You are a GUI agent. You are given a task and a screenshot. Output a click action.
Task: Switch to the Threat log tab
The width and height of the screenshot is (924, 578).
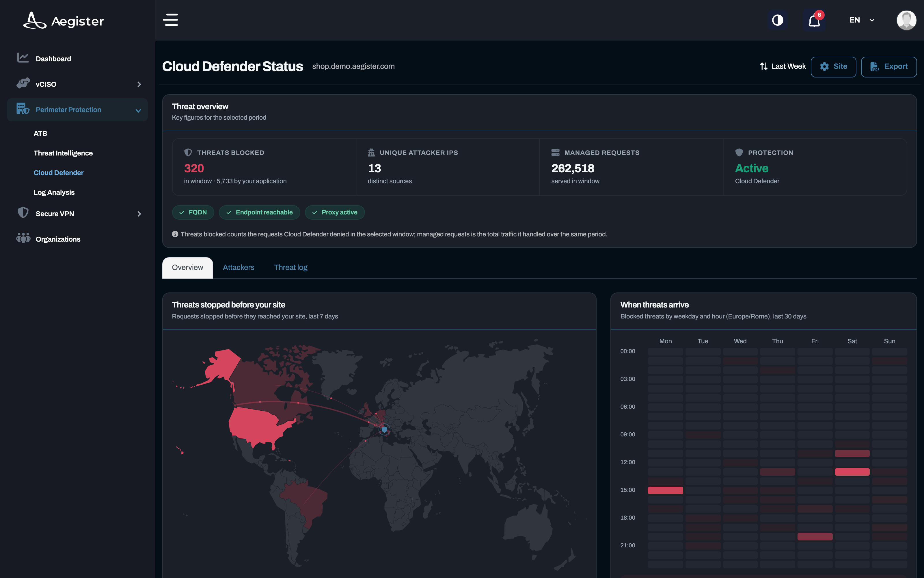tap(290, 268)
